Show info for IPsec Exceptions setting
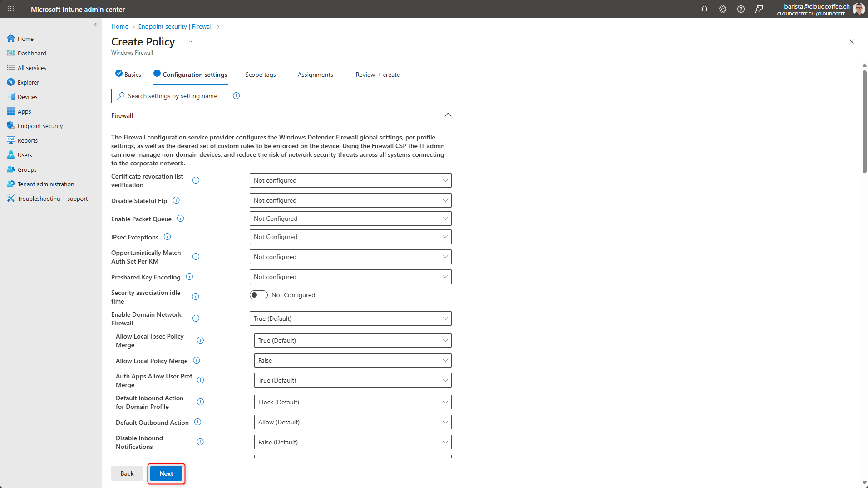Image resolution: width=868 pixels, height=488 pixels. pyautogui.click(x=167, y=237)
